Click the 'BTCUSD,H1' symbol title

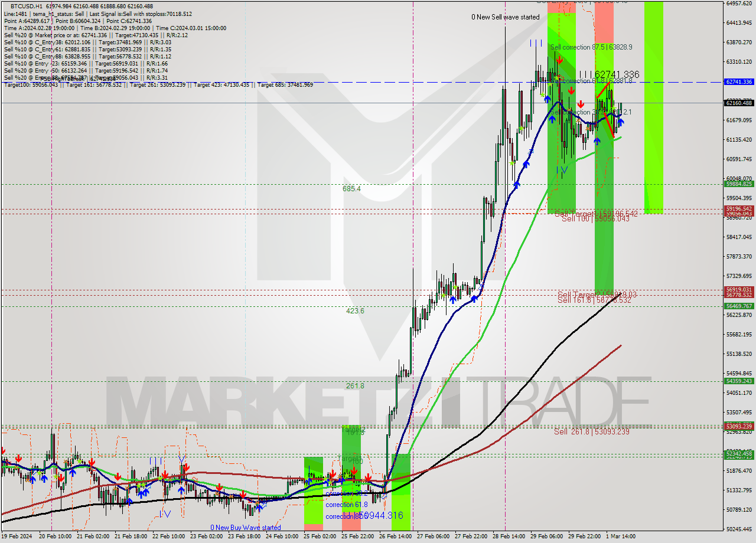pos(27,6)
